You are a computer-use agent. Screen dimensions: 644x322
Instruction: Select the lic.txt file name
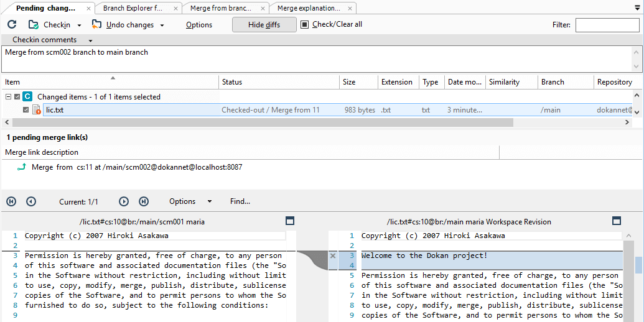tap(55, 110)
